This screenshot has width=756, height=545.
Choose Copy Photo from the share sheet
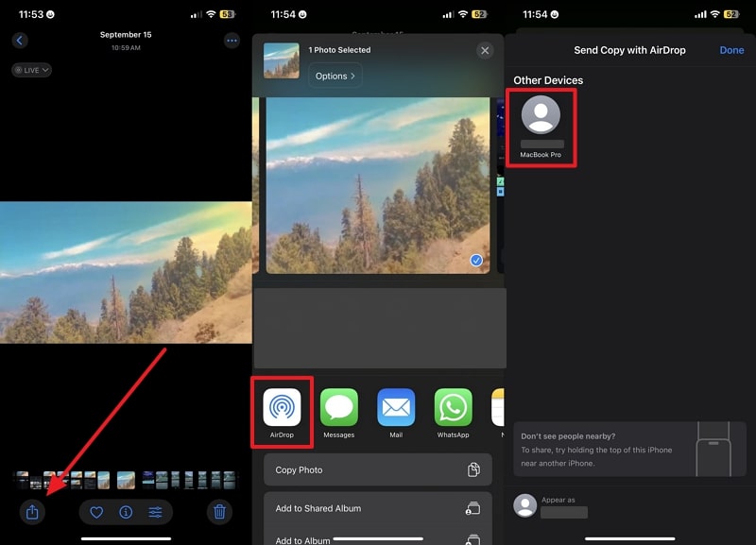click(377, 469)
